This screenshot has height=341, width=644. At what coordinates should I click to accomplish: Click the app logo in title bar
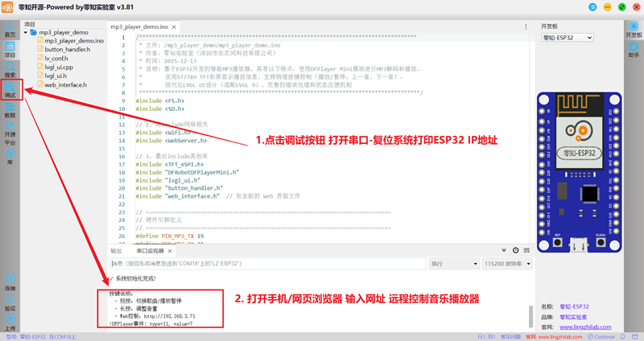[7, 7]
